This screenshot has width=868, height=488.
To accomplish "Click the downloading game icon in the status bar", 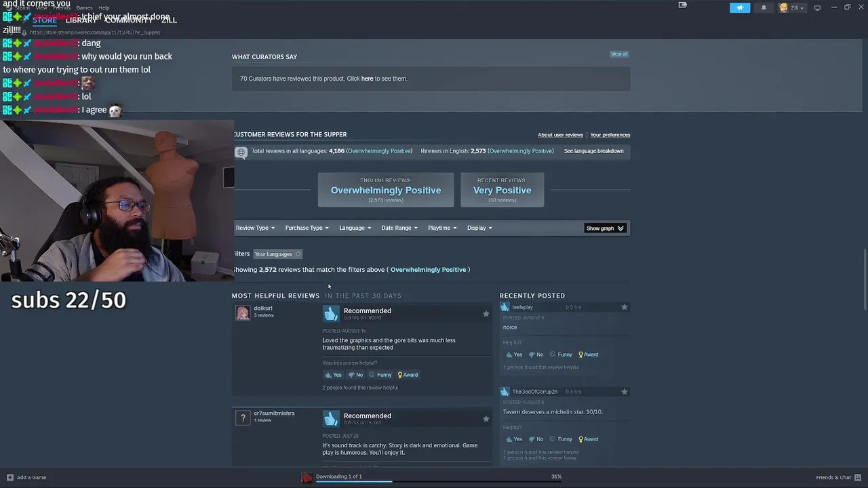I will [307, 477].
